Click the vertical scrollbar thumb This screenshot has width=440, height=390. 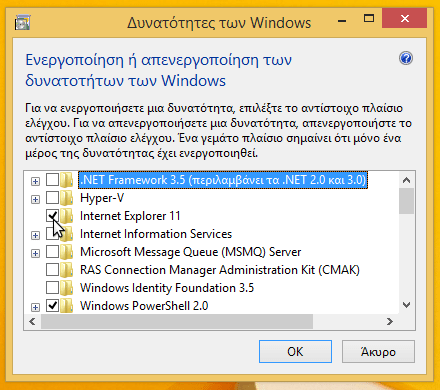pyautogui.click(x=406, y=201)
